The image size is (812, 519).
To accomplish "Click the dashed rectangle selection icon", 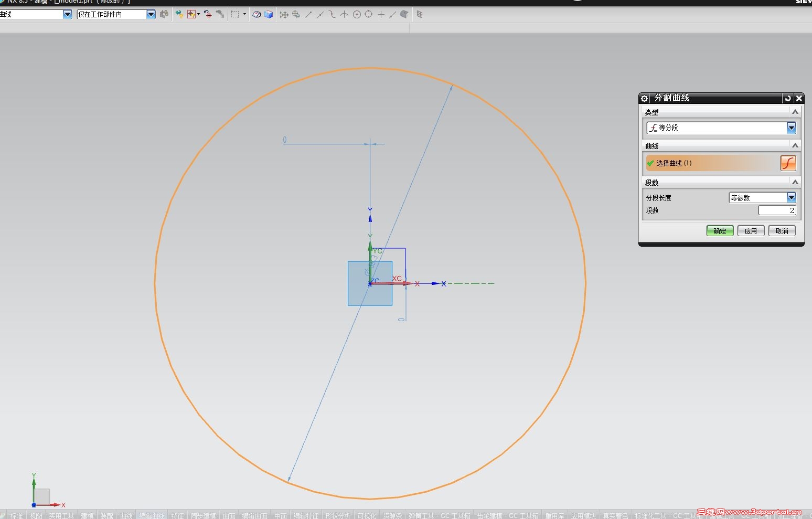I will (235, 15).
